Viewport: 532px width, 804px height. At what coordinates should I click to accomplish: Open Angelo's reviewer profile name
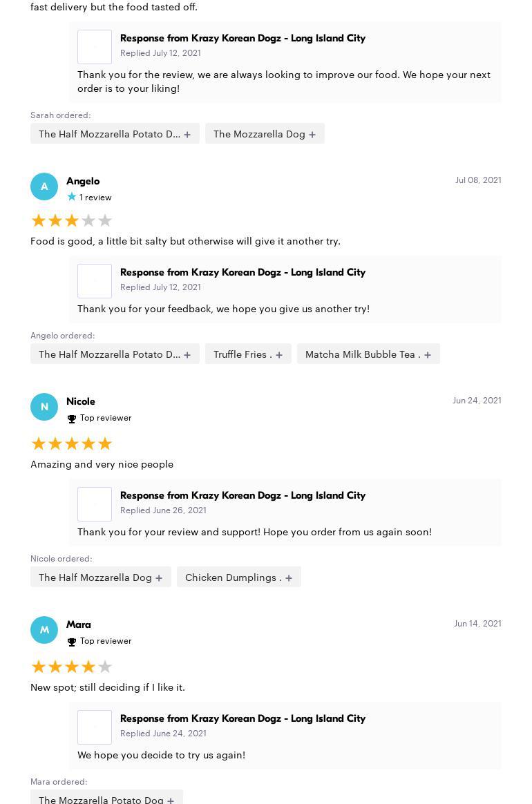[x=83, y=181]
